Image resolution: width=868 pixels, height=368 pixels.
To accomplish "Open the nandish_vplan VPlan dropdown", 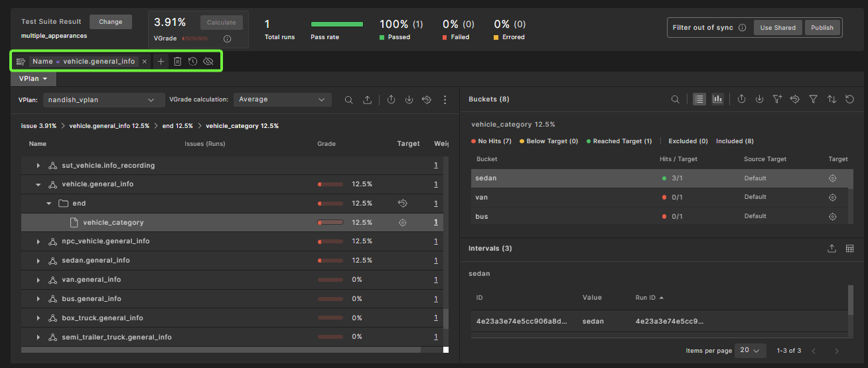I will (x=104, y=100).
